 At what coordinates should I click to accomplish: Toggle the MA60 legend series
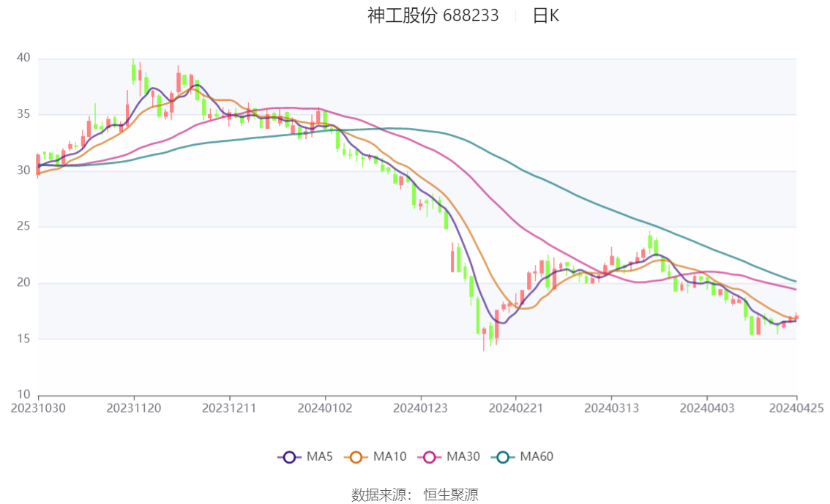522,457
